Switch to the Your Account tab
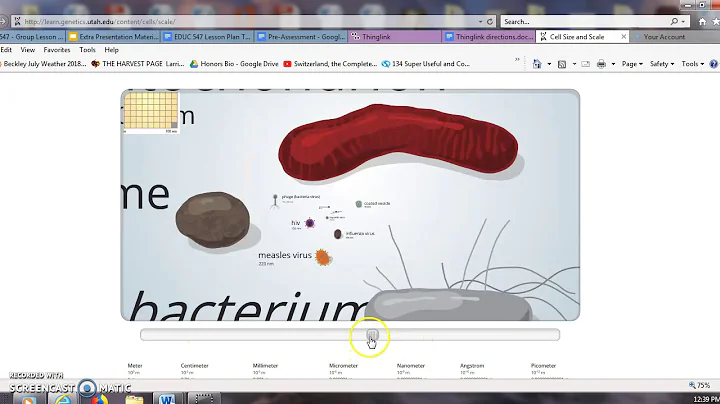 pyautogui.click(x=664, y=37)
